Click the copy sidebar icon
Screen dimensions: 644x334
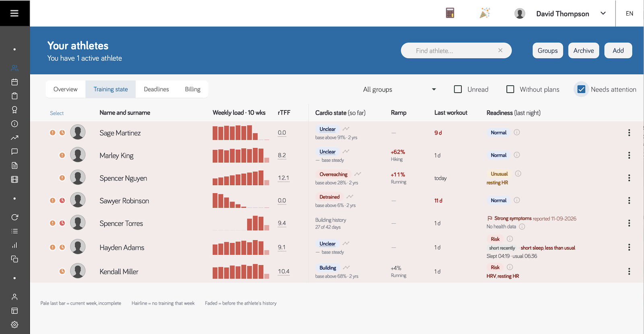pos(14,259)
